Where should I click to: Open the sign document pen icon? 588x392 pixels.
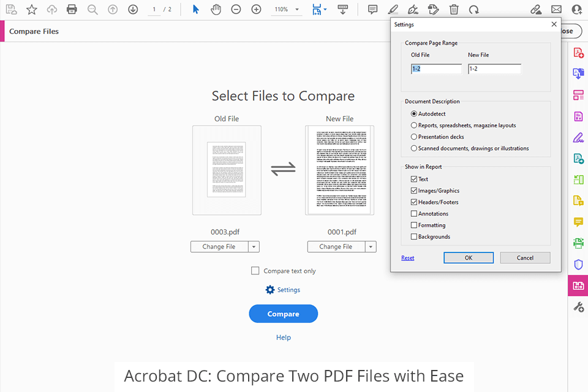coord(413,9)
